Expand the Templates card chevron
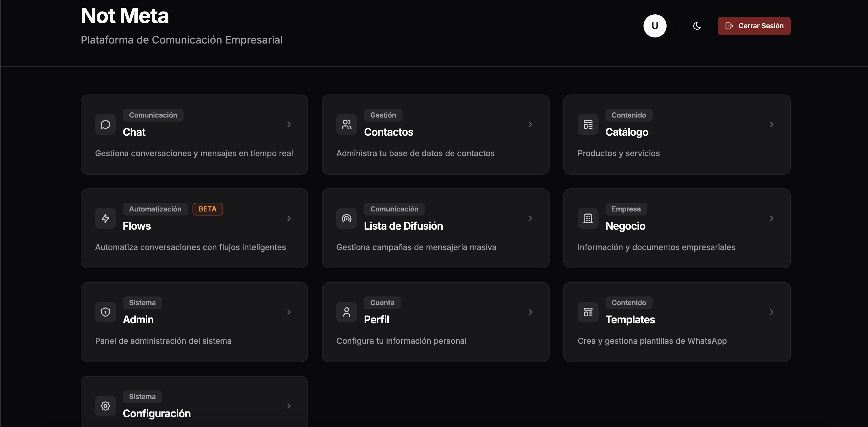 click(772, 312)
